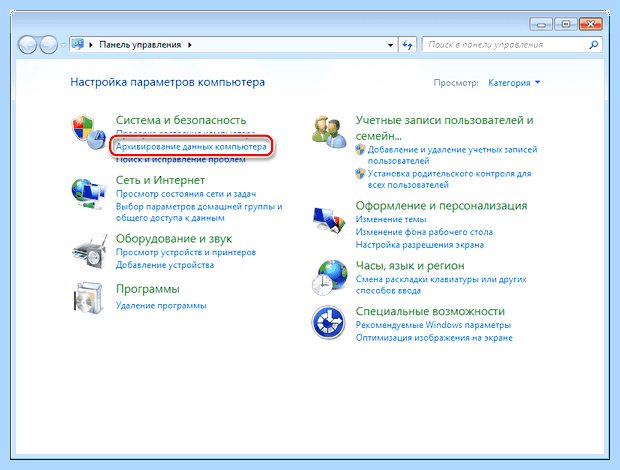Screen dimensions: 620x470
Task: Click the shield icon beside Установка родительского контроля
Action: pyautogui.click(x=360, y=174)
